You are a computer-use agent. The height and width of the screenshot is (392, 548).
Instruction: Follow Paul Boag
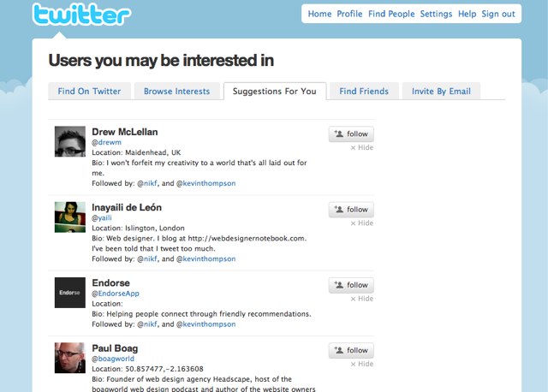351,350
